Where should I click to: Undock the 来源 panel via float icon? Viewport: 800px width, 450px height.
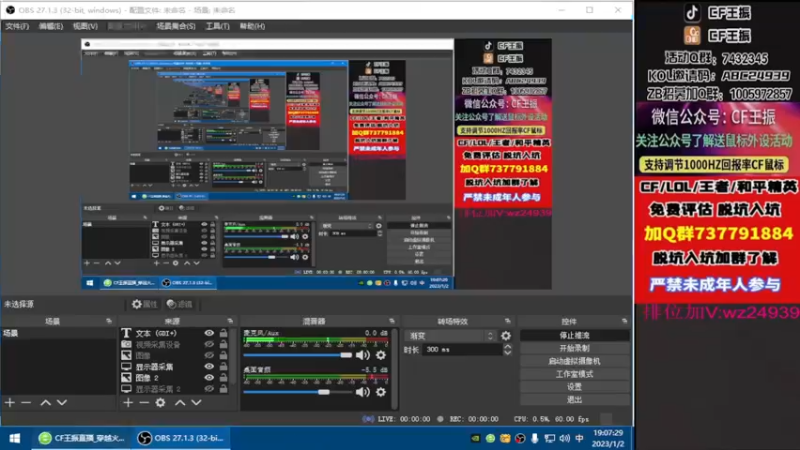[x=230, y=321]
